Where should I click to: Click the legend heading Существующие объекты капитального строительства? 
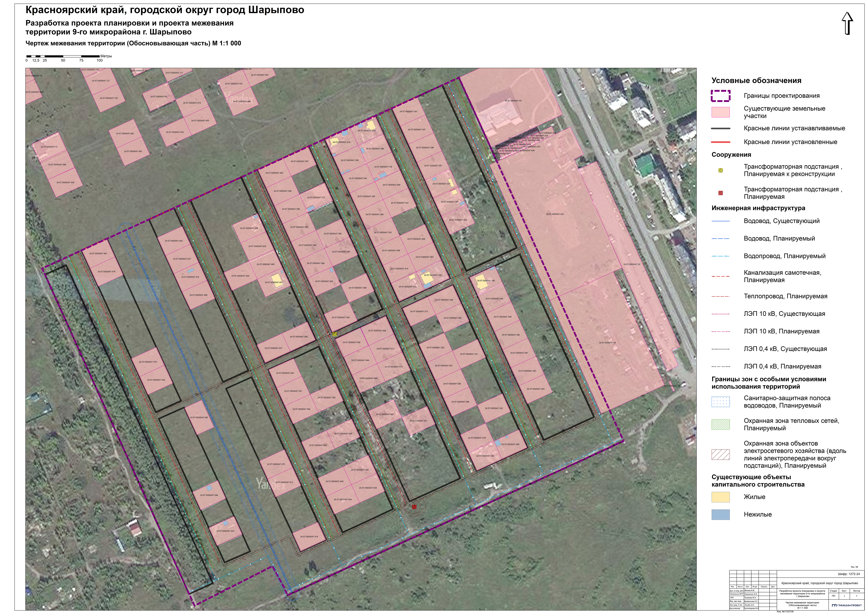(x=758, y=481)
